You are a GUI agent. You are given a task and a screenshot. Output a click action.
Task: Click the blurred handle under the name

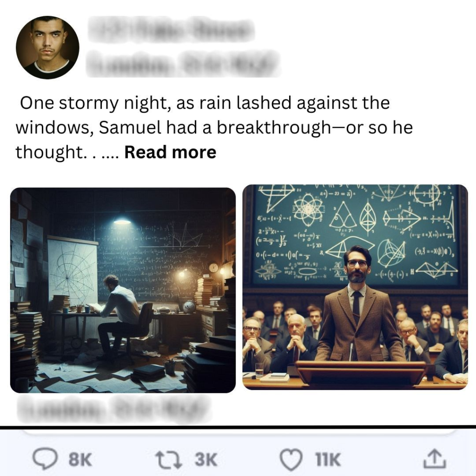183,64
